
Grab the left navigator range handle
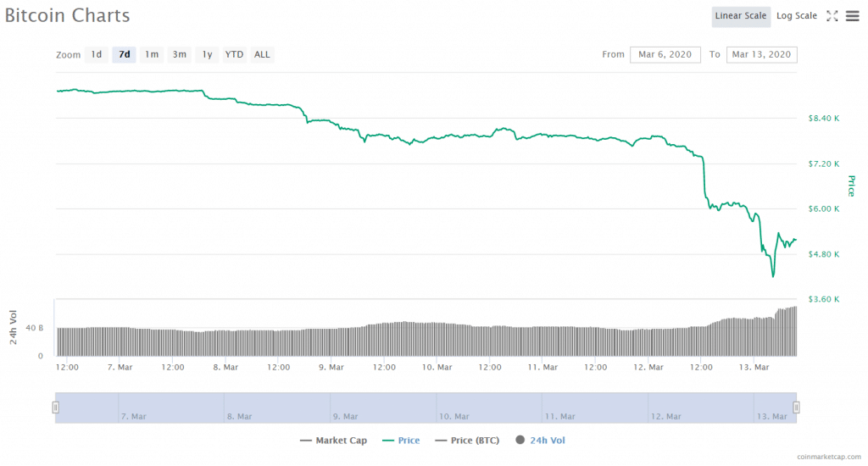point(56,408)
